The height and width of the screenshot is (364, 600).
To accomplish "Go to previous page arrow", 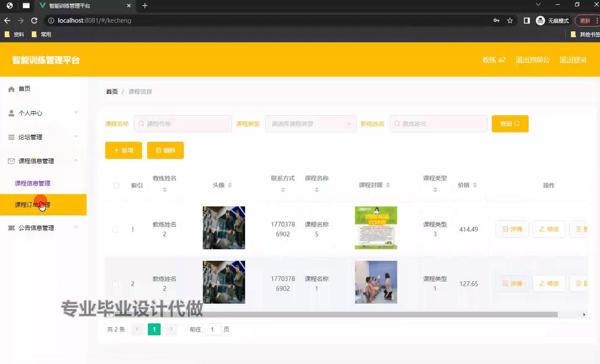I will click(137, 329).
